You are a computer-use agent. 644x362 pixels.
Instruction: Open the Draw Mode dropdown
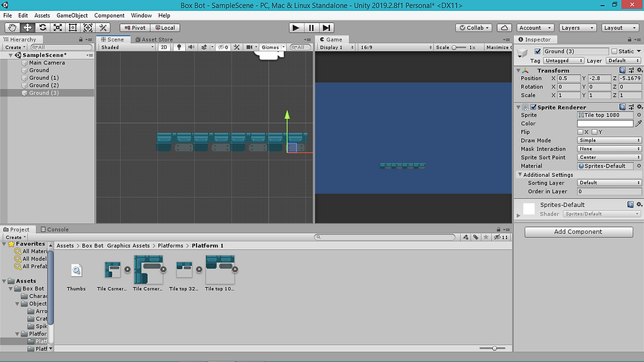click(x=609, y=141)
